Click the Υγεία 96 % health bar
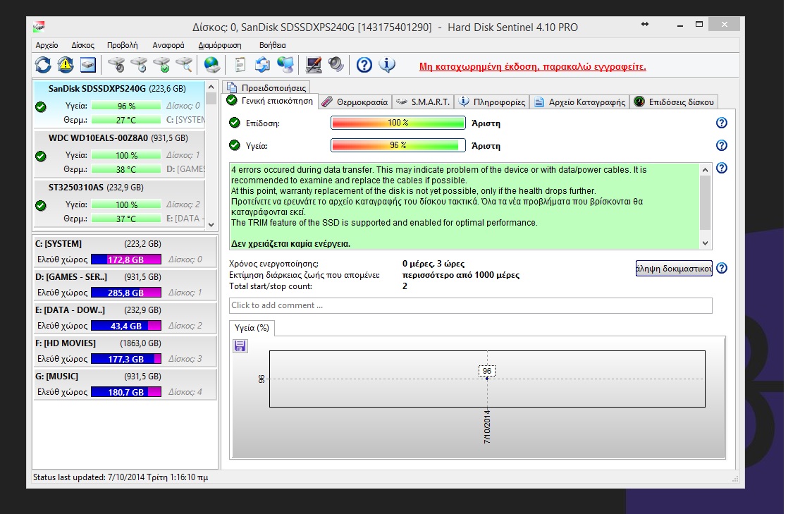Image resolution: width=812 pixels, height=514 pixels. click(x=398, y=146)
